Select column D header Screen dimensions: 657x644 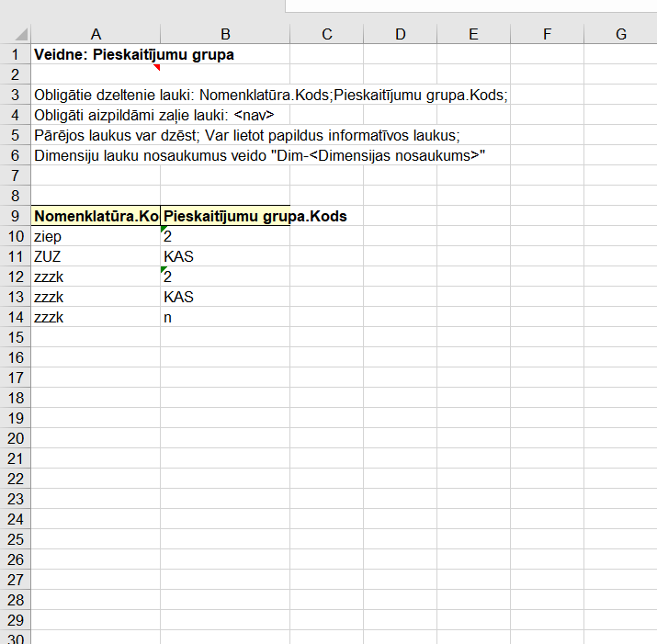[x=400, y=34]
